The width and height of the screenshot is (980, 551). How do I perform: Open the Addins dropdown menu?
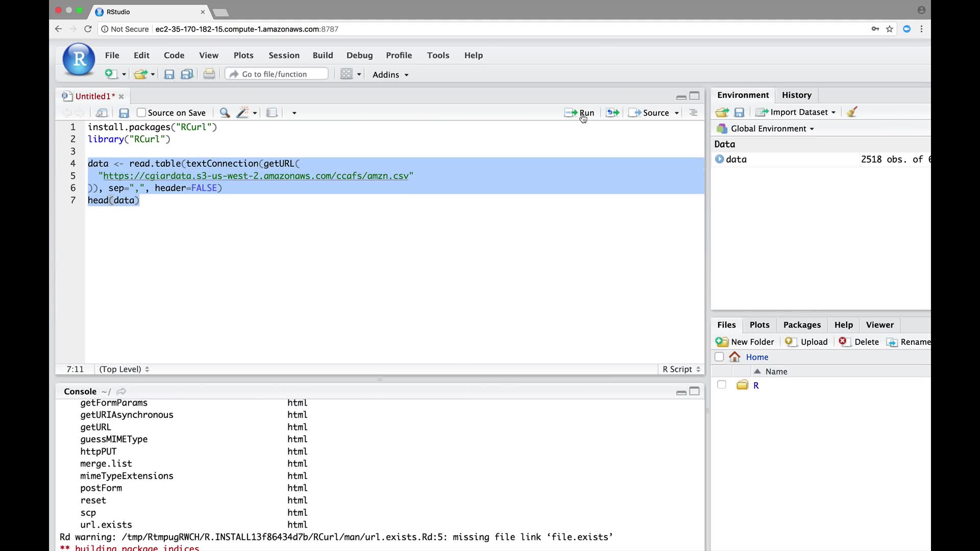[390, 74]
